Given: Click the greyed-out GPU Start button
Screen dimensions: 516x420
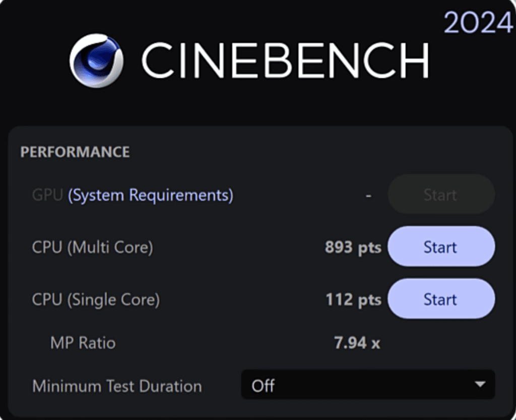Looking at the screenshot, I should pyautogui.click(x=441, y=195).
